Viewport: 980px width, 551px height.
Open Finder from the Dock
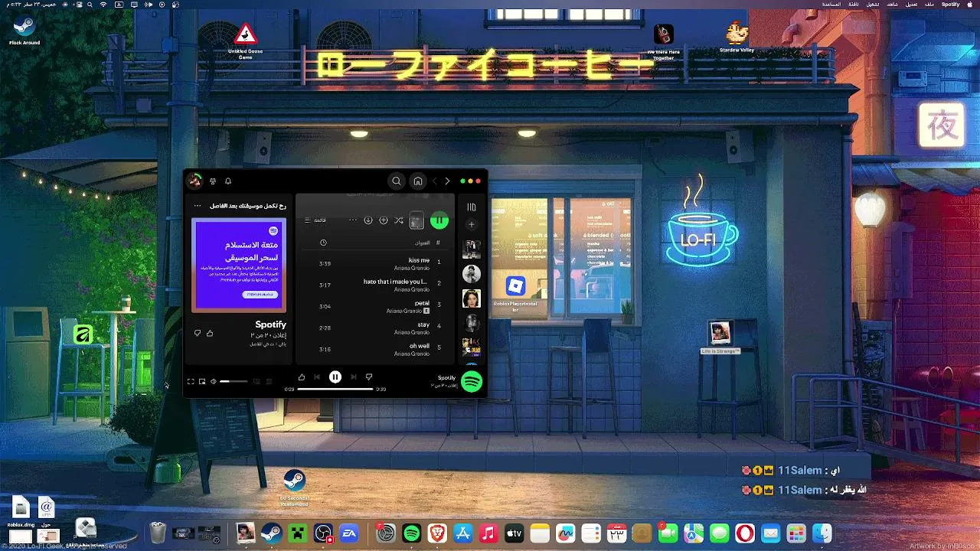click(x=822, y=533)
